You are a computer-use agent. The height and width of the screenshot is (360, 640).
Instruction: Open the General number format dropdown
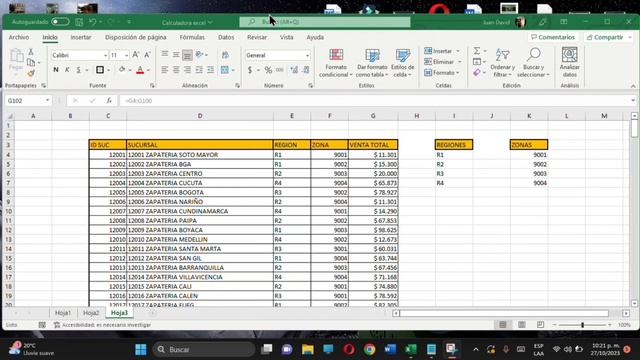[307, 55]
